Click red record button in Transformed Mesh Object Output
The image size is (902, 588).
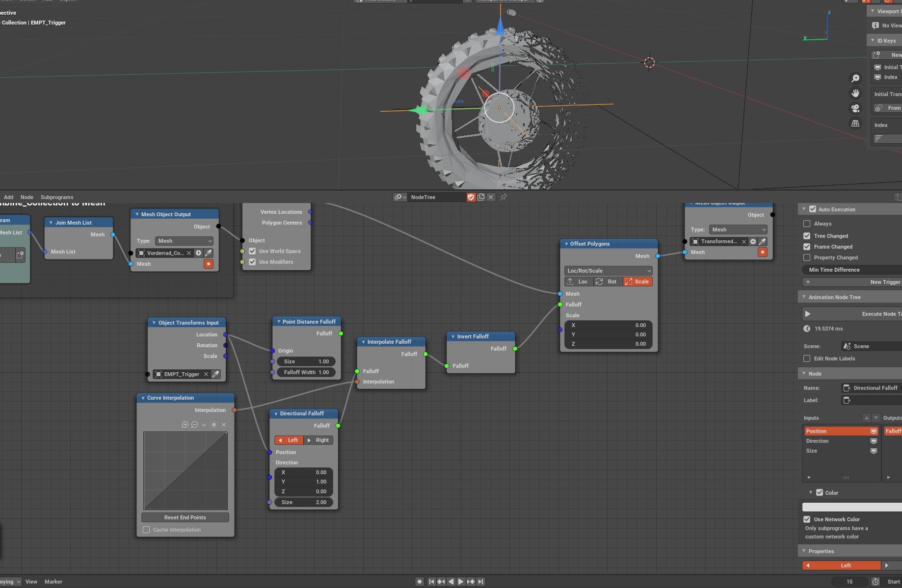click(763, 252)
